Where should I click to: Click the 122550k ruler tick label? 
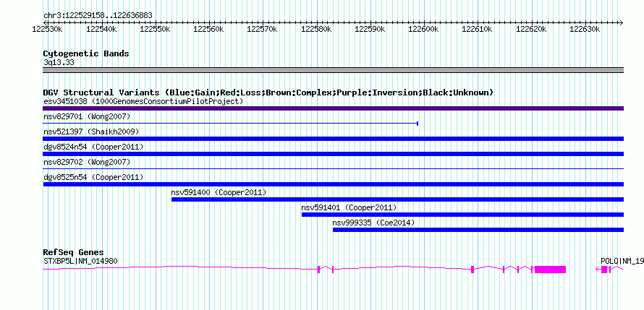pyautogui.click(x=155, y=29)
